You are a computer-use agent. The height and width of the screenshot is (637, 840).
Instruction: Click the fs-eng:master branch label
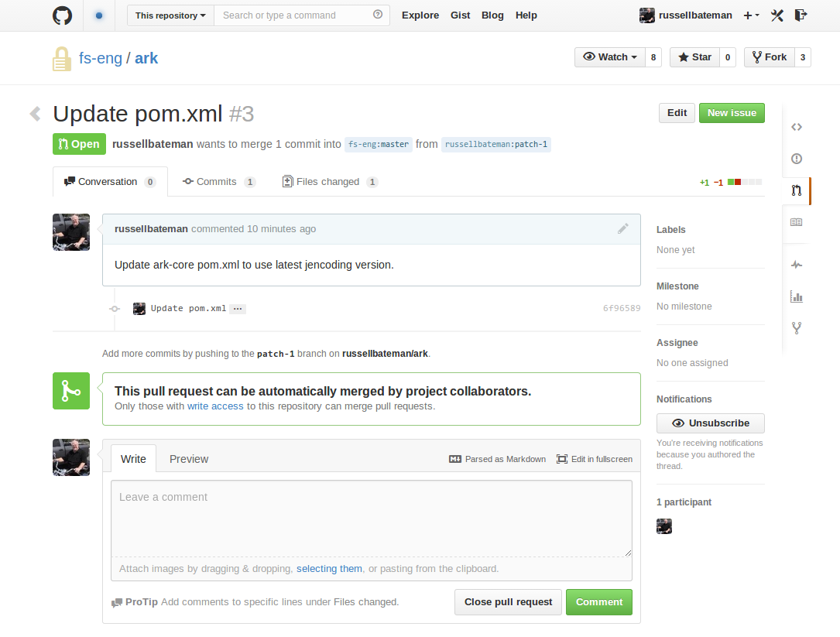(x=379, y=144)
